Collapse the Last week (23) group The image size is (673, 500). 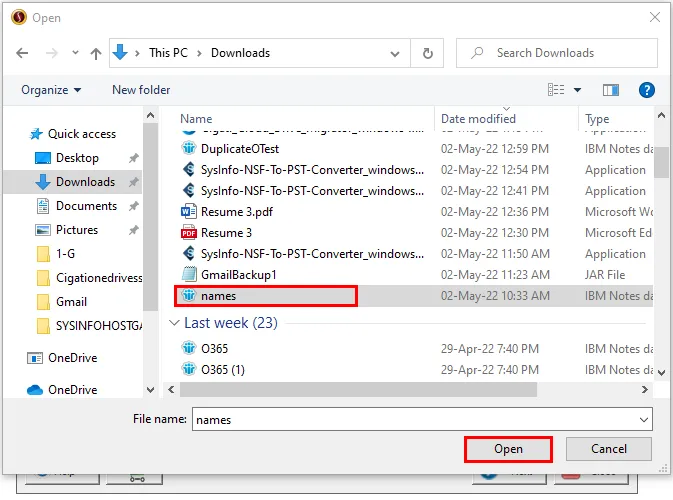(174, 323)
